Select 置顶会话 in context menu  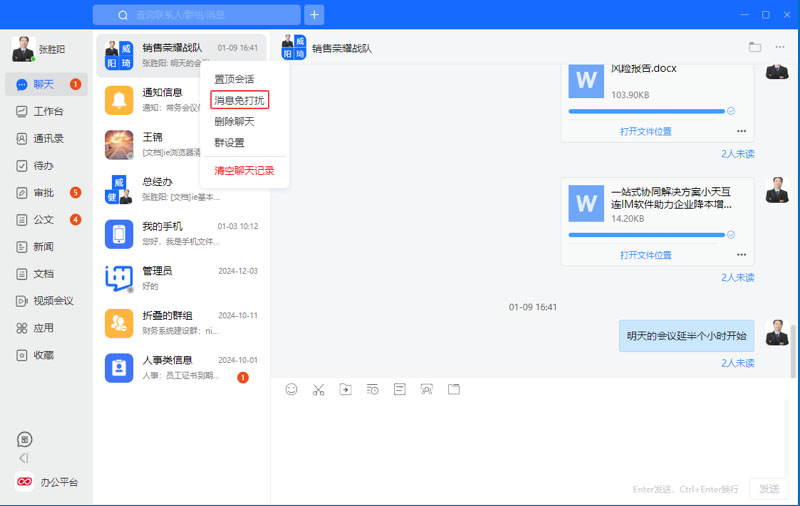tap(234, 79)
